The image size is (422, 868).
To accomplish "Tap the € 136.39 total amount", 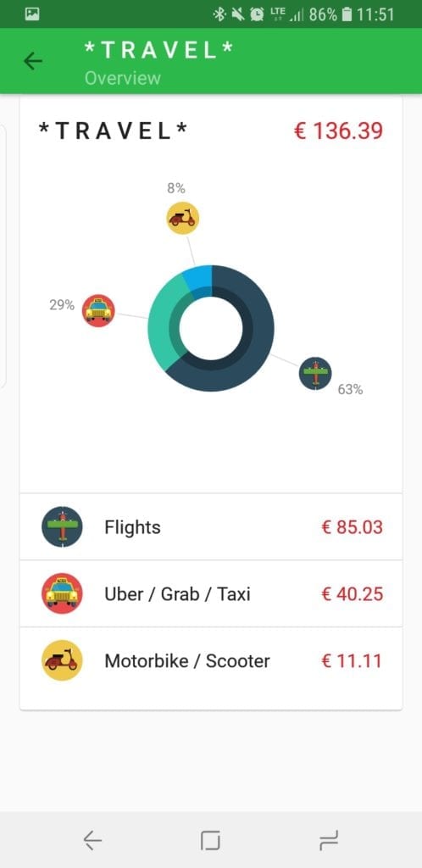I will coord(338,131).
